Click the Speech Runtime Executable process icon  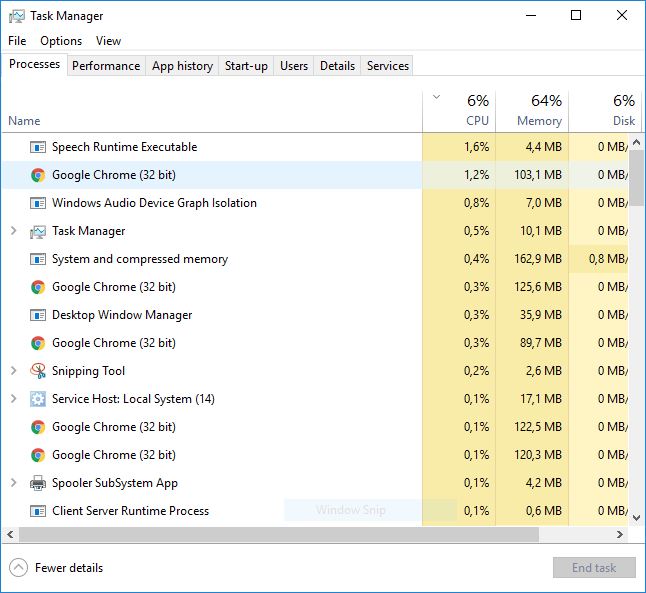click(38, 147)
